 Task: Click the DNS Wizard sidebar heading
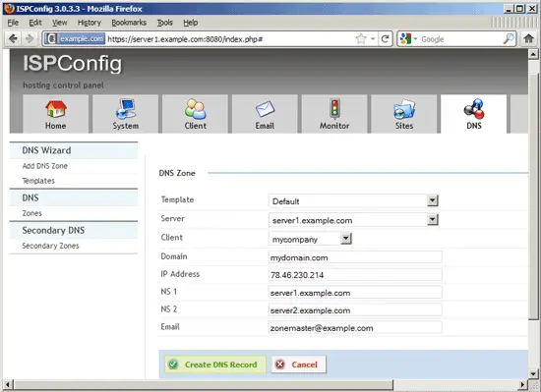click(46, 150)
